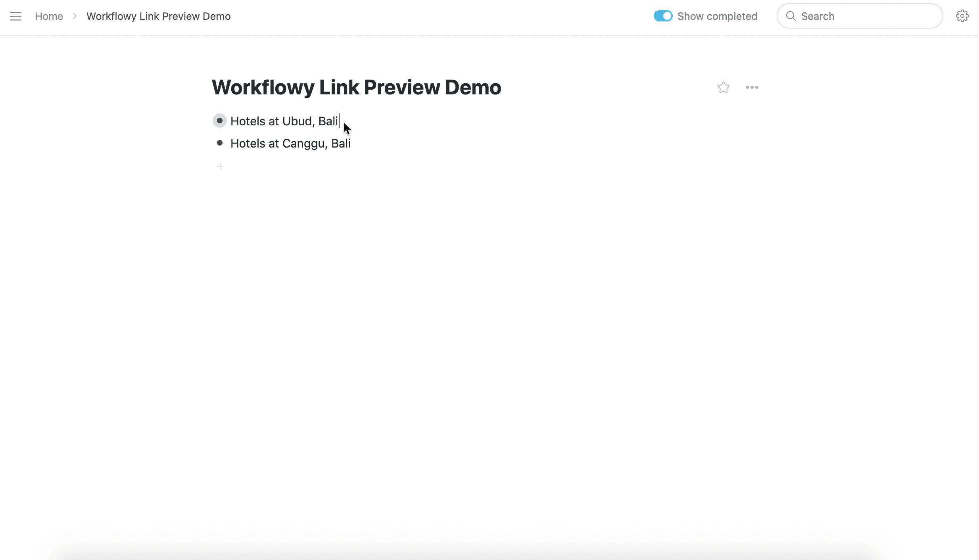Place cursor in 'Hotels at Canggu, Bali'
The image size is (979, 560).
290,143
